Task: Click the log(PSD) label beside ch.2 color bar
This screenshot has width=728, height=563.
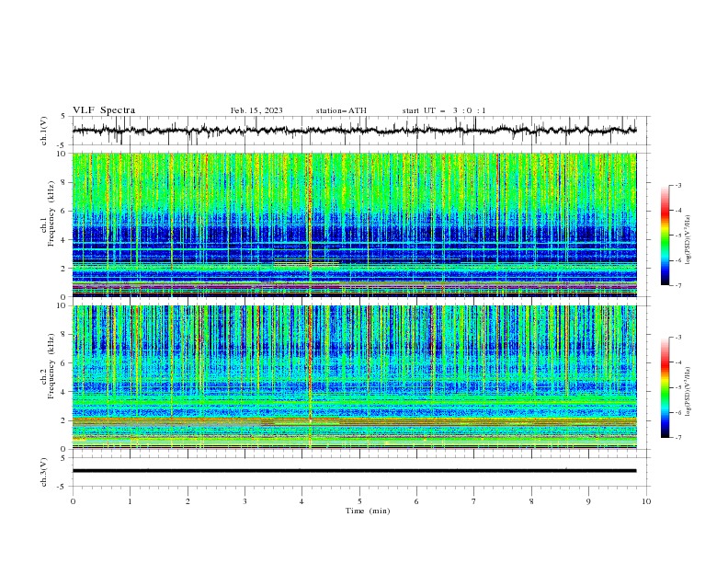Action: 688,392
